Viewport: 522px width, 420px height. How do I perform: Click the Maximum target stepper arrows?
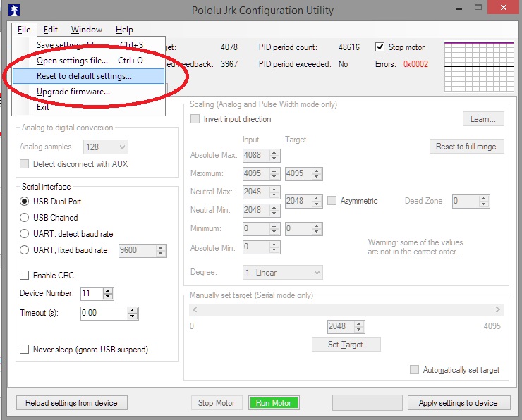[x=317, y=173]
